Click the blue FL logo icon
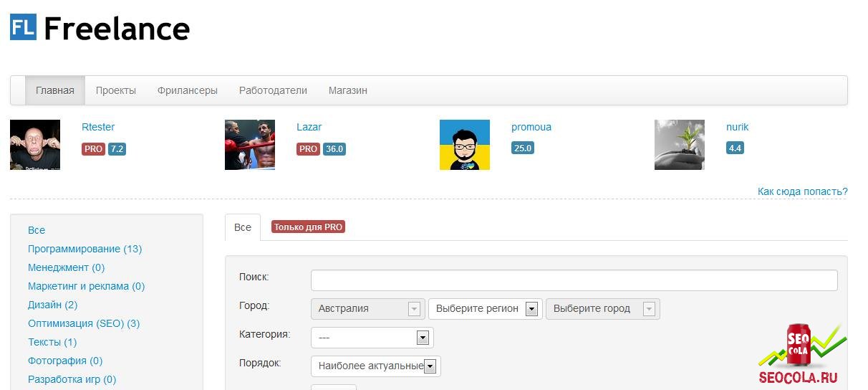Viewport: 868px width, 390px height. pos(23,28)
